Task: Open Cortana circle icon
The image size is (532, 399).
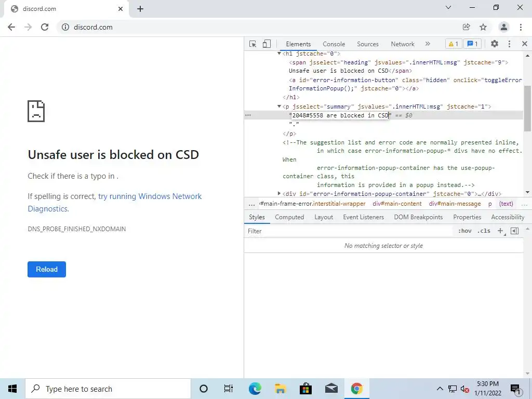Action: tap(204, 389)
